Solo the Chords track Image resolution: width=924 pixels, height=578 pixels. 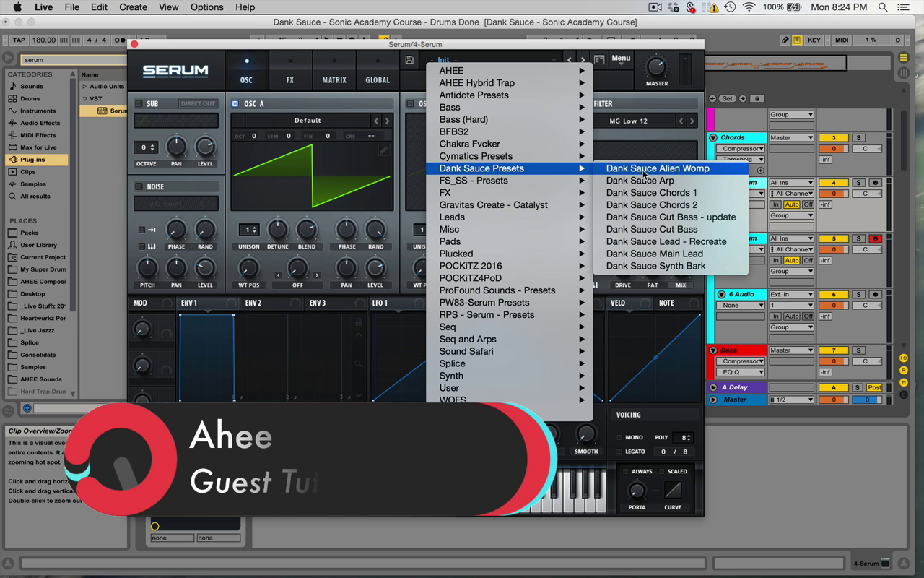(858, 137)
